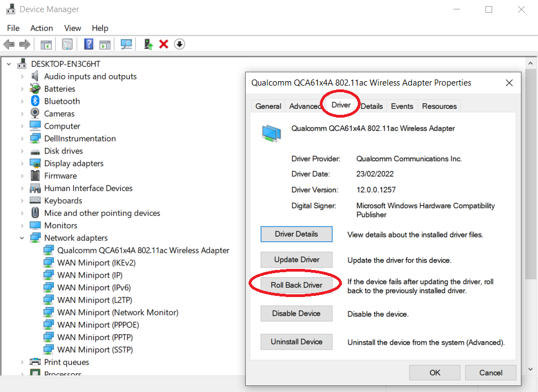Switch to the Resources tab
The height and width of the screenshot is (392, 538).
(x=440, y=107)
